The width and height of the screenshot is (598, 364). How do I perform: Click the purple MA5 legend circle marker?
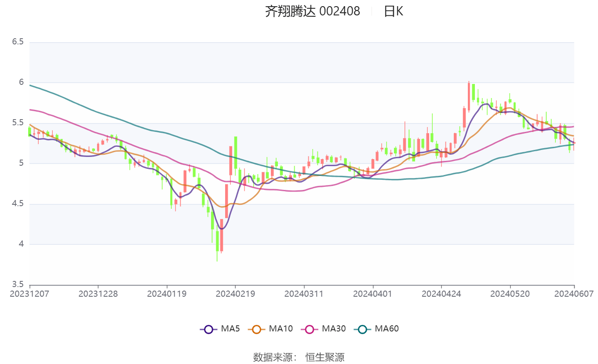(208, 329)
